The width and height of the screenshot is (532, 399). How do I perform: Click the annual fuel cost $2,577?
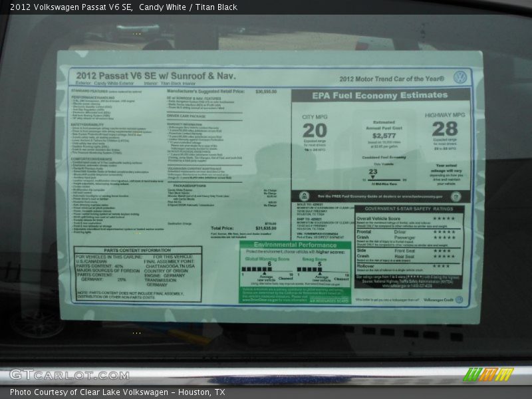point(384,136)
